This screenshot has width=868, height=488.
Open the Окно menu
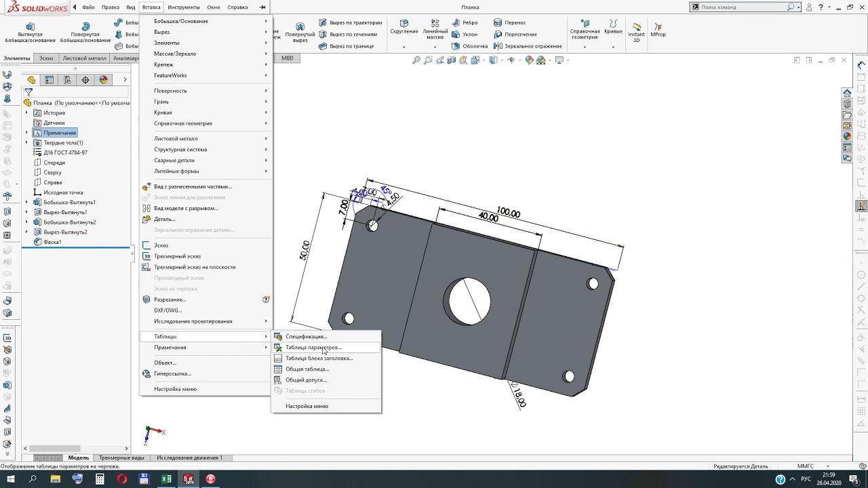tap(214, 7)
